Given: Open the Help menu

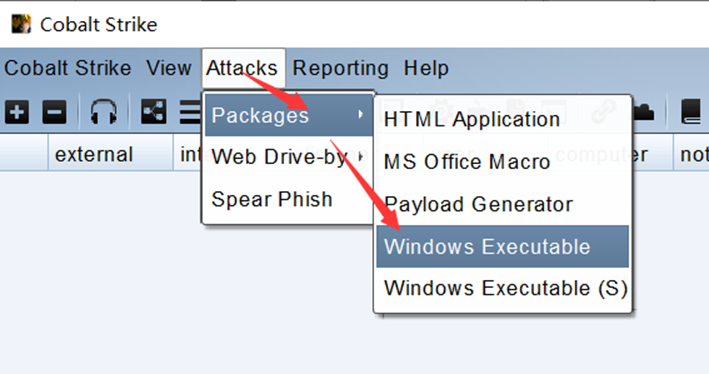Looking at the screenshot, I should click(426, 68).
